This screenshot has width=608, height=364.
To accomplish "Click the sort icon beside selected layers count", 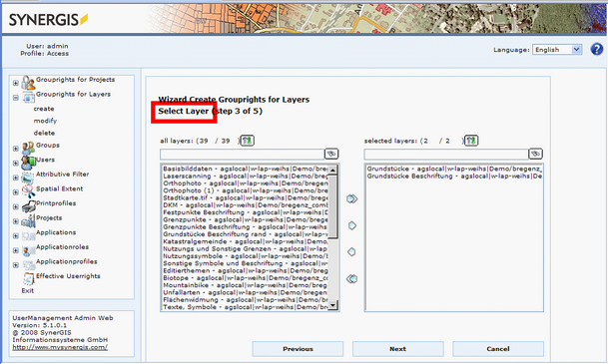I will 471,141.
